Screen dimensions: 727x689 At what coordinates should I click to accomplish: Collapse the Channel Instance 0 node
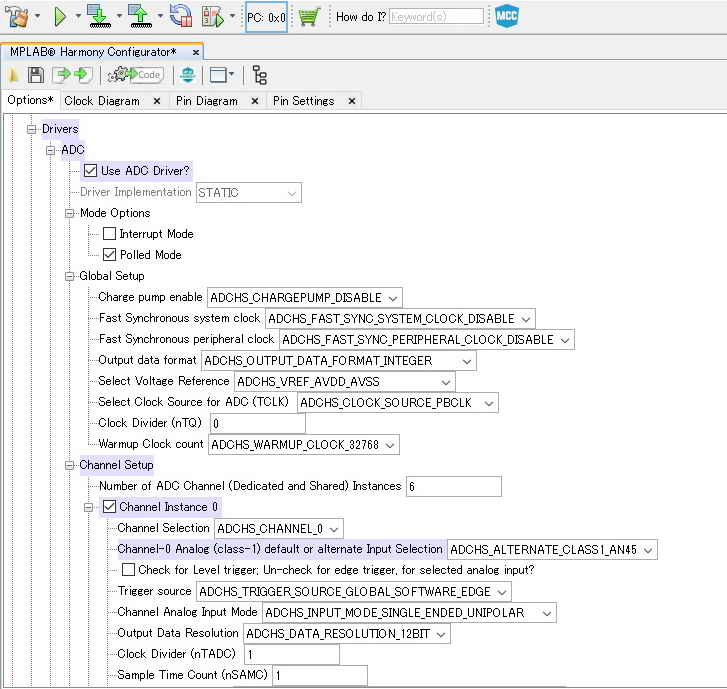89,507
